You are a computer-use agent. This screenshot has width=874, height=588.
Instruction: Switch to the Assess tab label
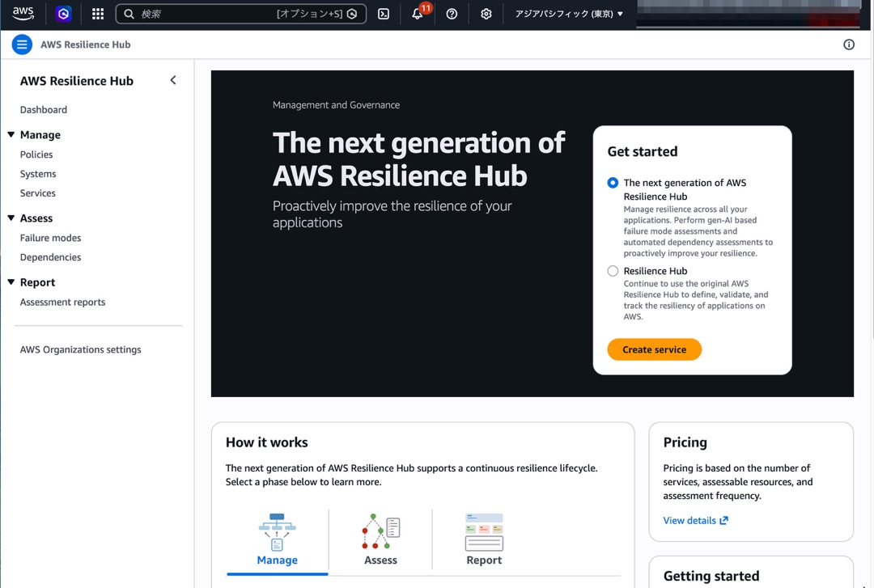380,561
